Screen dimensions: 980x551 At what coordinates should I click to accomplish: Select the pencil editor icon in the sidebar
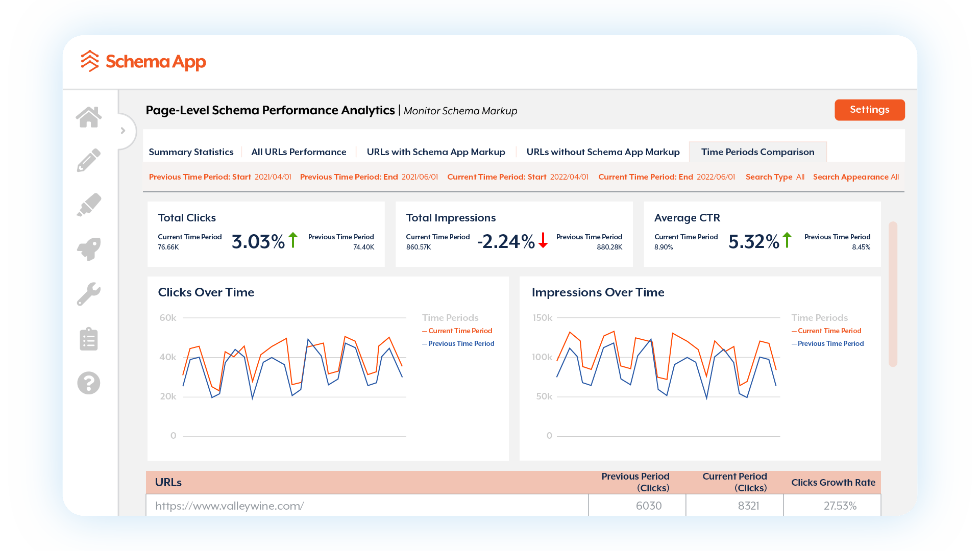click(89, 160)
